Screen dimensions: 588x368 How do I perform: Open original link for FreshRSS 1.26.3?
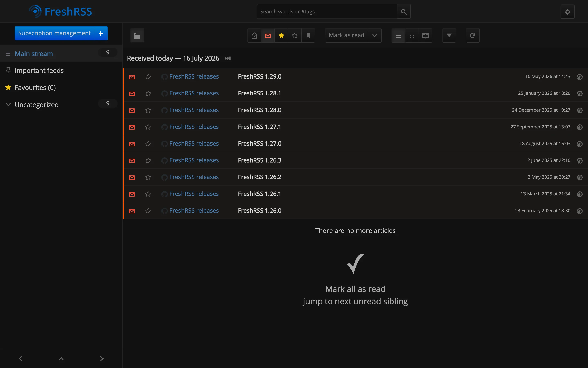(580, 161)
